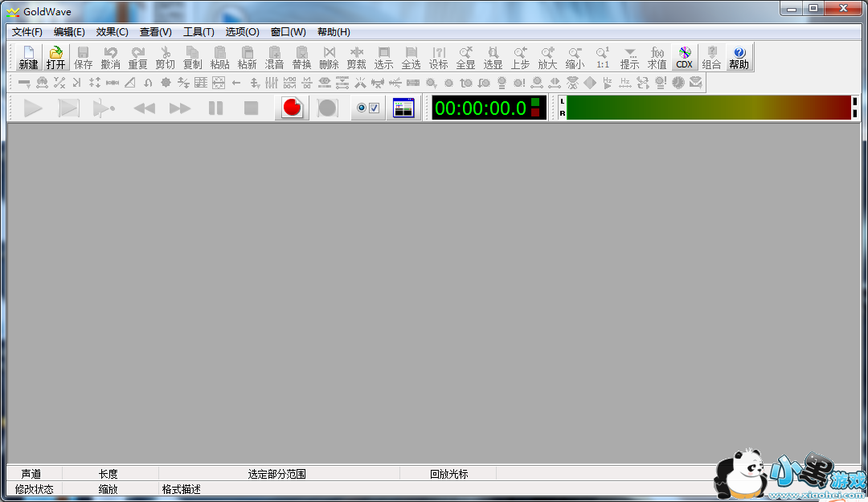Image resolution: width=868 pixels, height=502 pixels.
Task: Click the Pause playback button
Action: (x=216, y=108)
